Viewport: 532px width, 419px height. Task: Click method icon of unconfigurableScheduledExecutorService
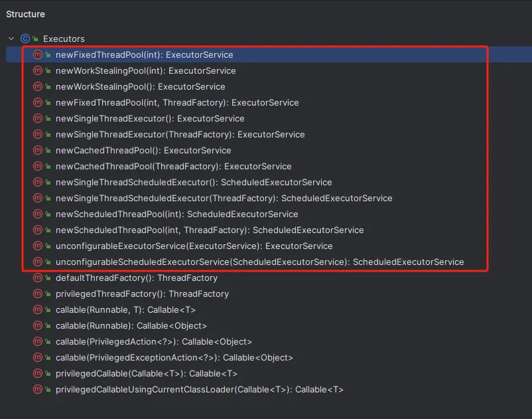click(38, 262)
